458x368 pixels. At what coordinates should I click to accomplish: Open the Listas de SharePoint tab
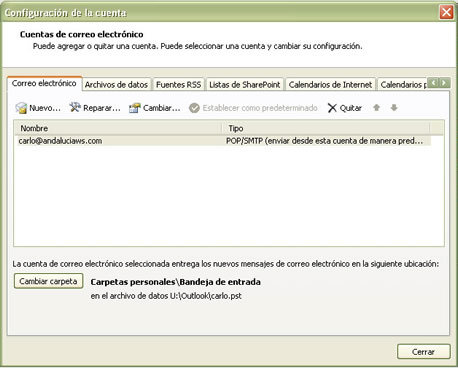(245, 85)
